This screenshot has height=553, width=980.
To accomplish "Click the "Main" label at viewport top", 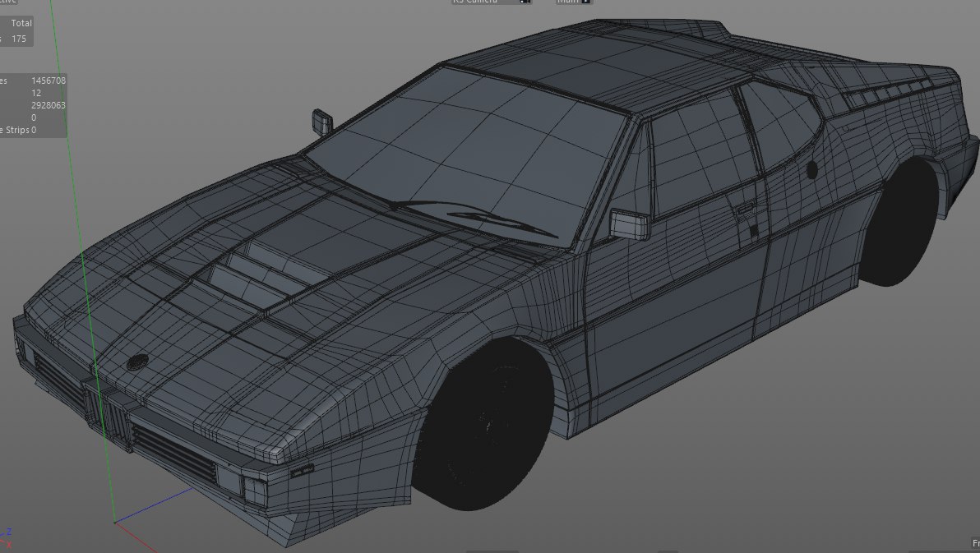I will (x=568, y=2).
